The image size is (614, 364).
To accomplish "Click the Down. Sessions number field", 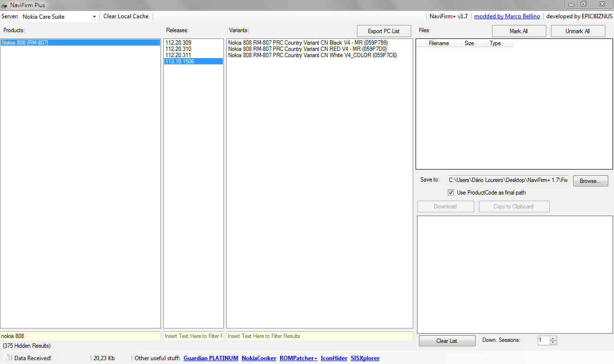I will (x=543, y=340).
